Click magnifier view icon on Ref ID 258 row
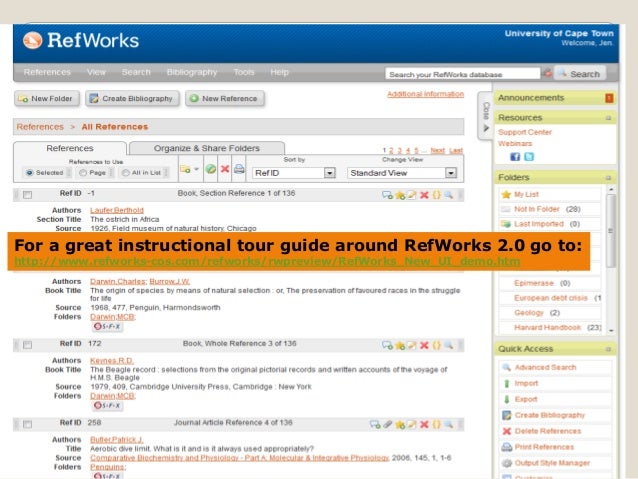The image size is (638, 479). 448,424
